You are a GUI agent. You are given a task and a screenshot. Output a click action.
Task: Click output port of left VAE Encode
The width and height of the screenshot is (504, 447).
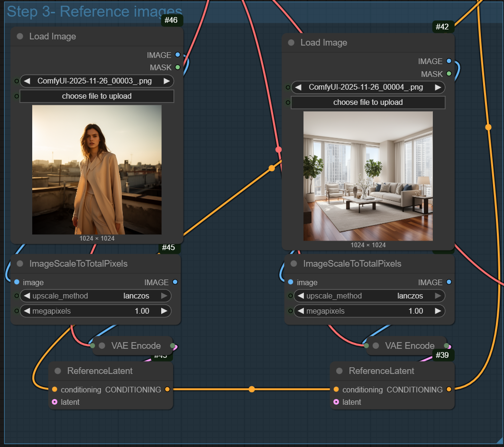173,345
